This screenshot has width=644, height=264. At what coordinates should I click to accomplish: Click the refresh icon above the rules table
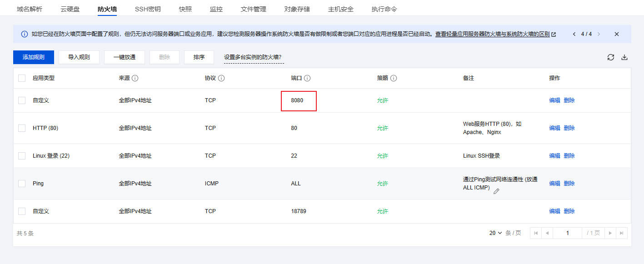(x=610, y=57)
